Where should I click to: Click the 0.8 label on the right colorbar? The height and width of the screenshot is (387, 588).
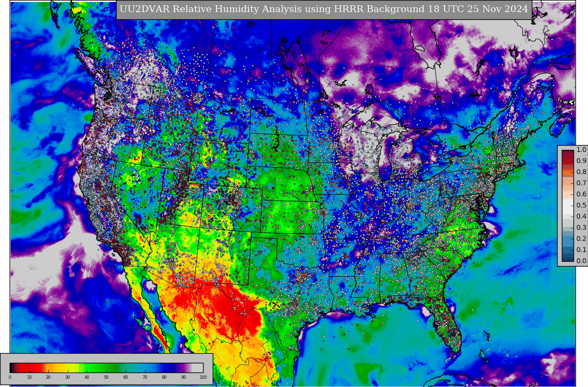pos(581,172)
